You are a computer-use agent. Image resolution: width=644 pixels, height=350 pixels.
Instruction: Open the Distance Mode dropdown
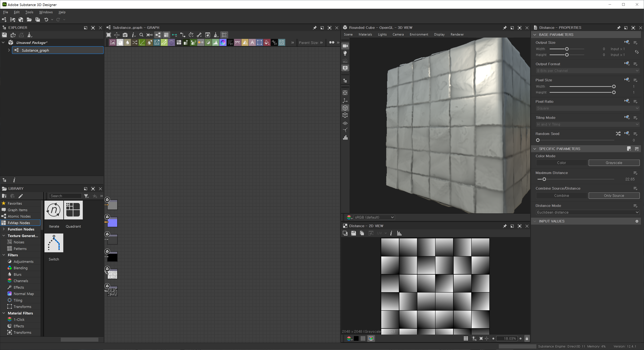tap(587, 212)
